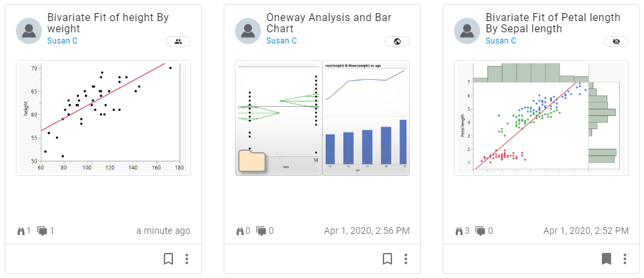The width and height of the screenshot is (644, 278).
Task: Click views binoculars icon on height card
Action: pyautogui.click(x=21, y=231)
